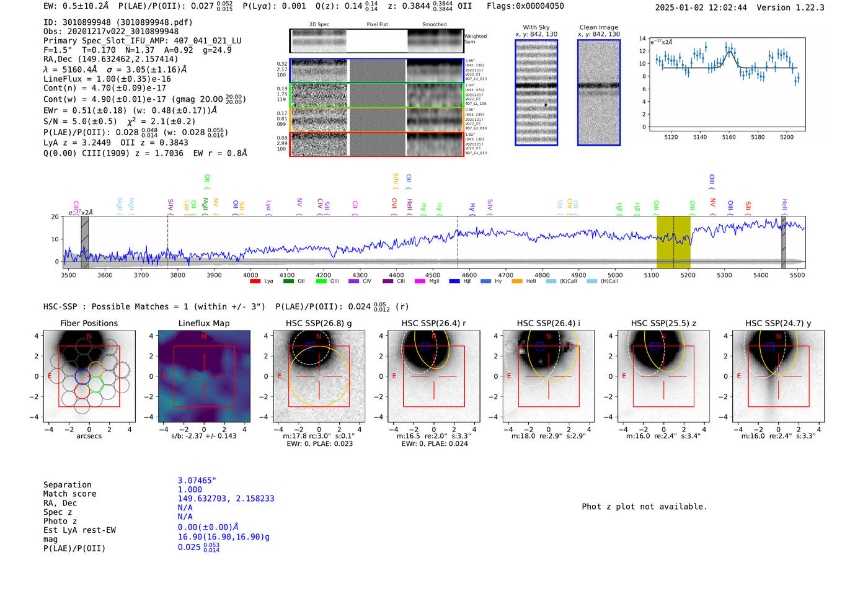
Task: Click the With Sky fiber image
Action: tap(536, 92)
